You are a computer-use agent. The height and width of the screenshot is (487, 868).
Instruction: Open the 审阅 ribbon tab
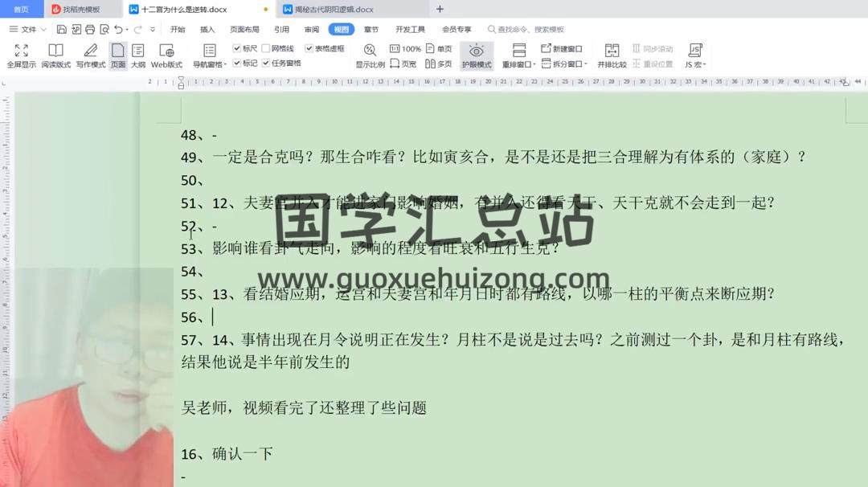point(311,29)
